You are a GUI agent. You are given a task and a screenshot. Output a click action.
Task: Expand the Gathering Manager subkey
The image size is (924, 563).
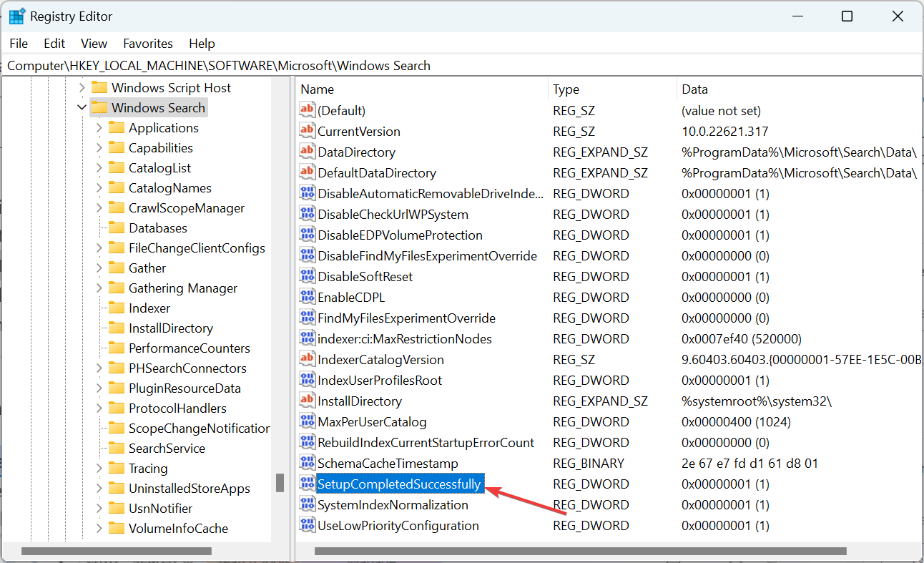99,288
